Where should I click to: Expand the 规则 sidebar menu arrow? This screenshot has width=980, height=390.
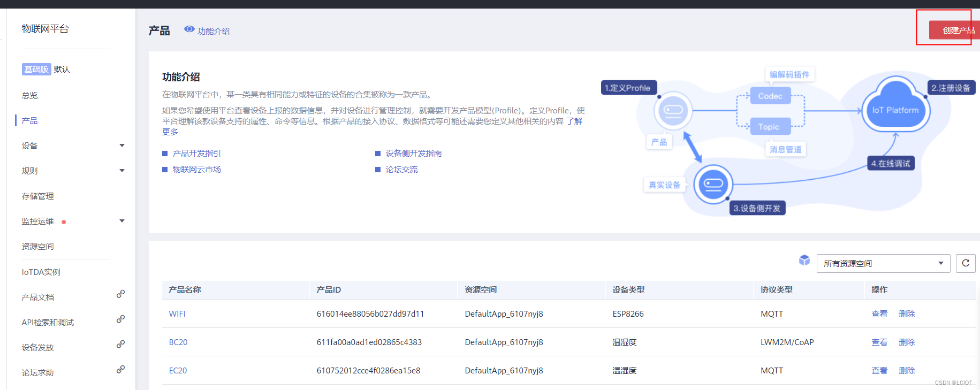click(x=122, y=171)
